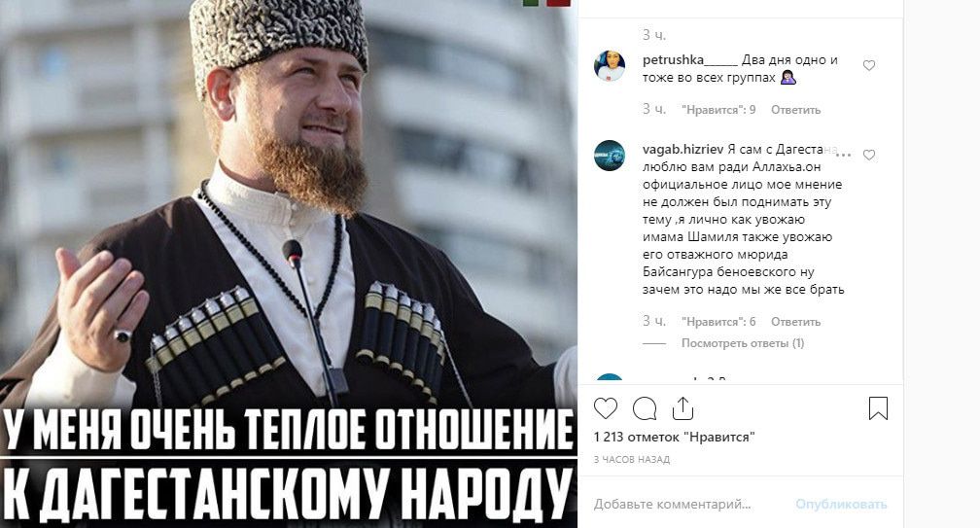Open the three-dot options on vagab.hizriev comment
Screen dimensions: 980x528
(x=843, y=155)
